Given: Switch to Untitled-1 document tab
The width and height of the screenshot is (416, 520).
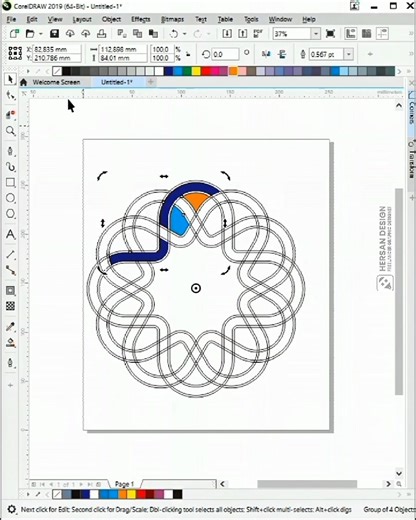Looking at the screenshot, I should click(x=117, y=82).
